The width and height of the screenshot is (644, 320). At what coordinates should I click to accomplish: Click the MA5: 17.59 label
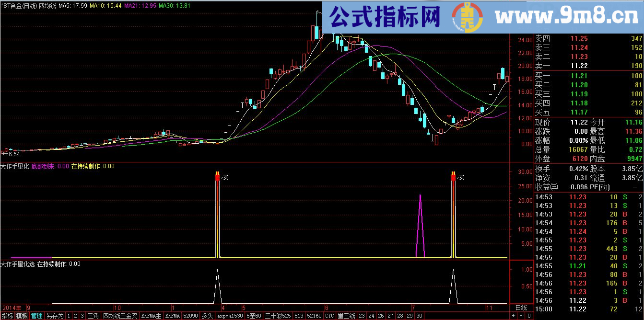[73, 5]
